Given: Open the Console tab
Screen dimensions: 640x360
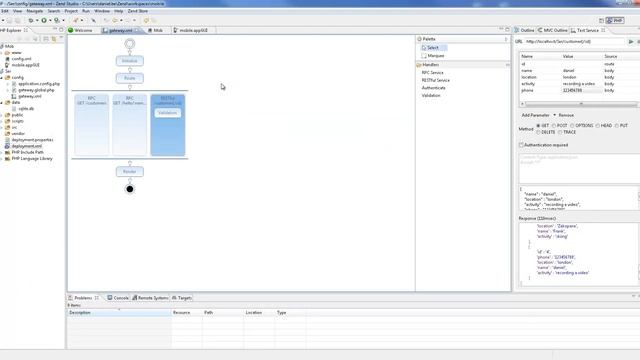Looking at the screenshot, I should tap(118, 298).
